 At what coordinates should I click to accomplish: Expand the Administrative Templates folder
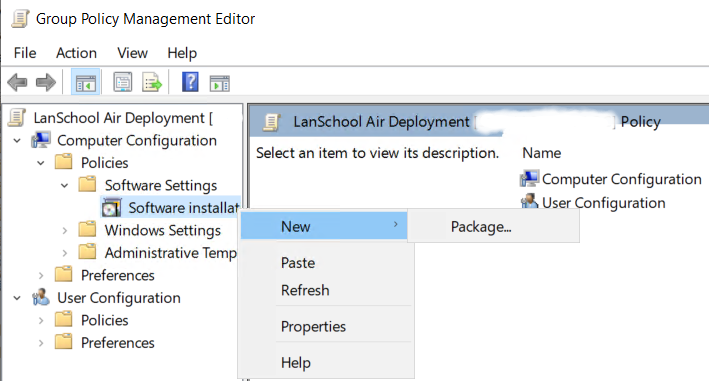65,253
